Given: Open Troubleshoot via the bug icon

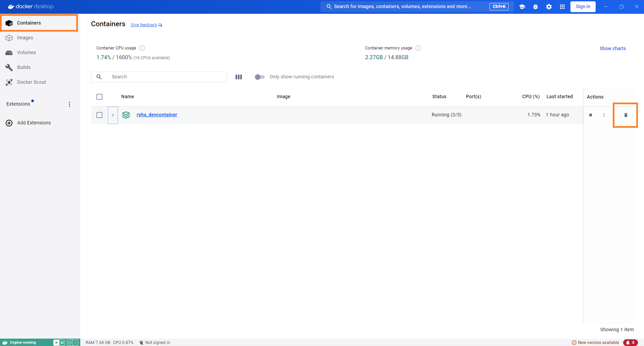Looking at the screenshot, I should [x=535, y=7].
